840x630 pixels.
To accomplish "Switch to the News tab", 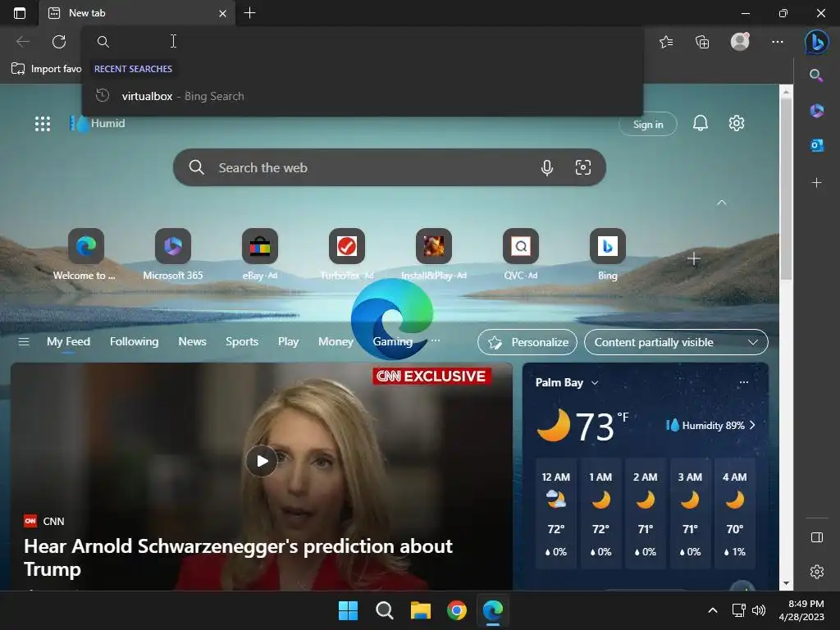I will (x=192, y=342).
